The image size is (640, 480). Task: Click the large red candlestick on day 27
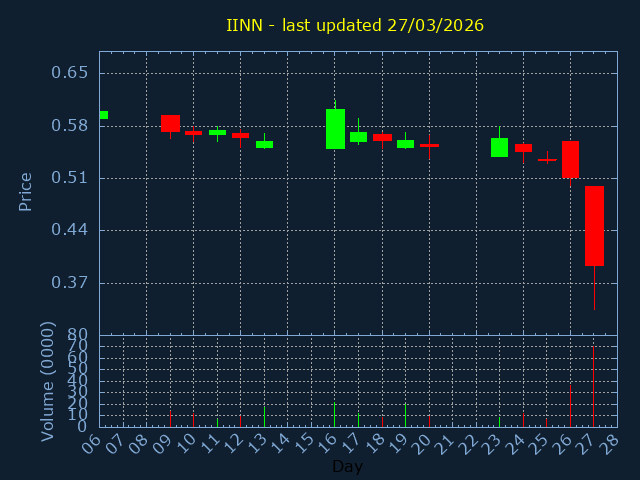click(x=594, y=225)
